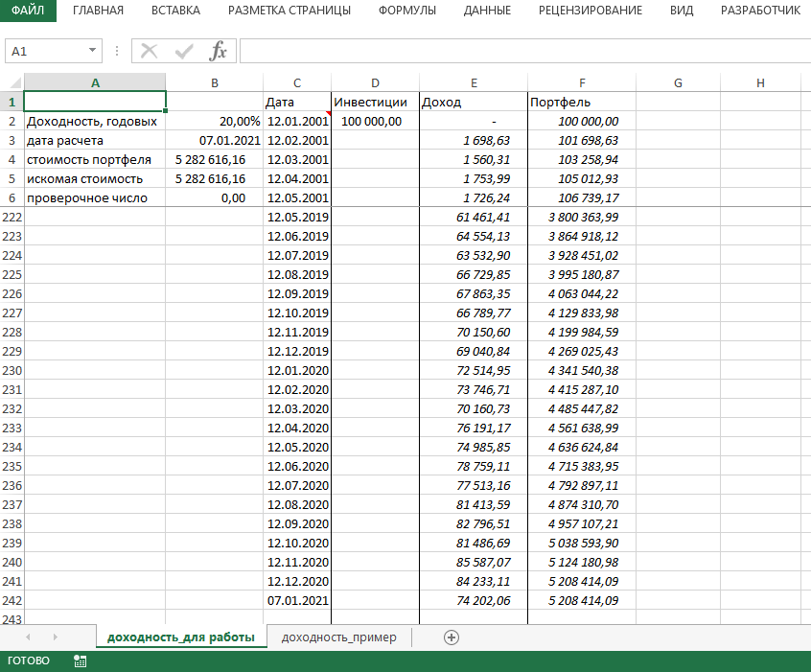
Task: Select column C header
Action: tap(297, 82)
